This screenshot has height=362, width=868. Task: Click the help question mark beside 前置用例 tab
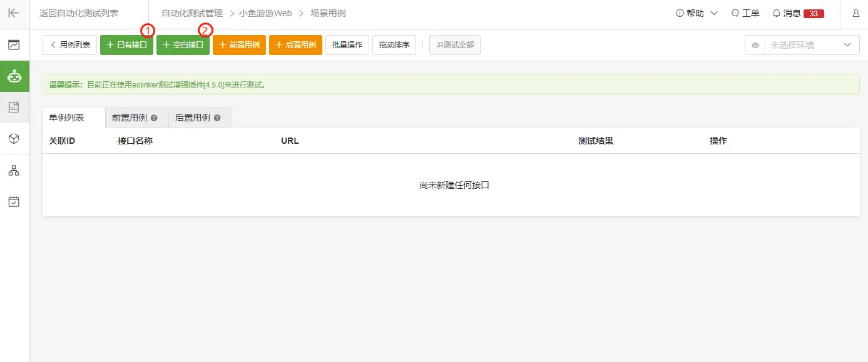click(154, 118)
